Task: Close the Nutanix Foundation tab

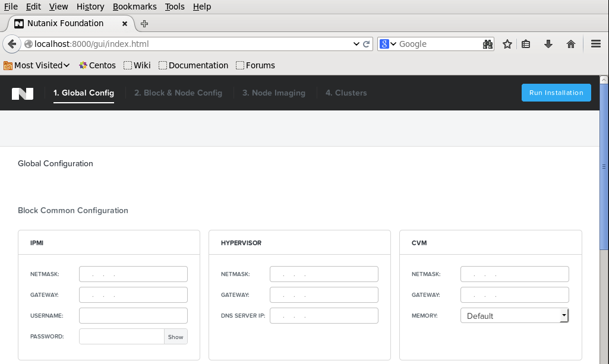Action: [x=125, y=24]
